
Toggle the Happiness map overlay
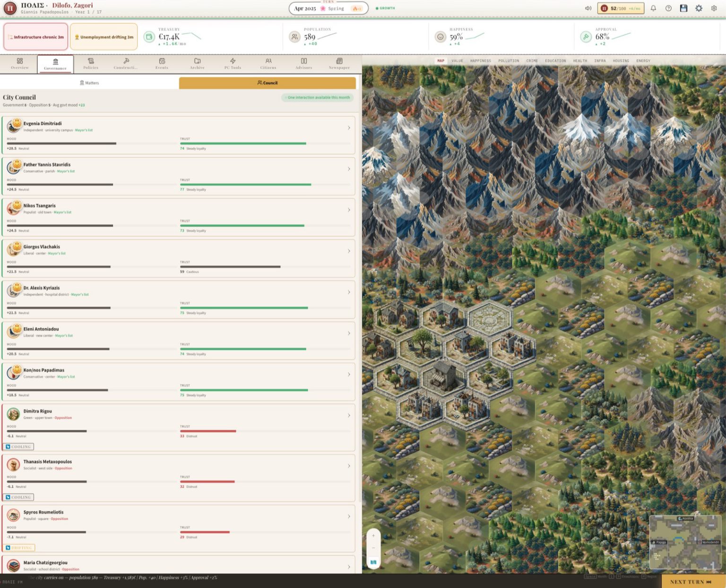point(480,61)
